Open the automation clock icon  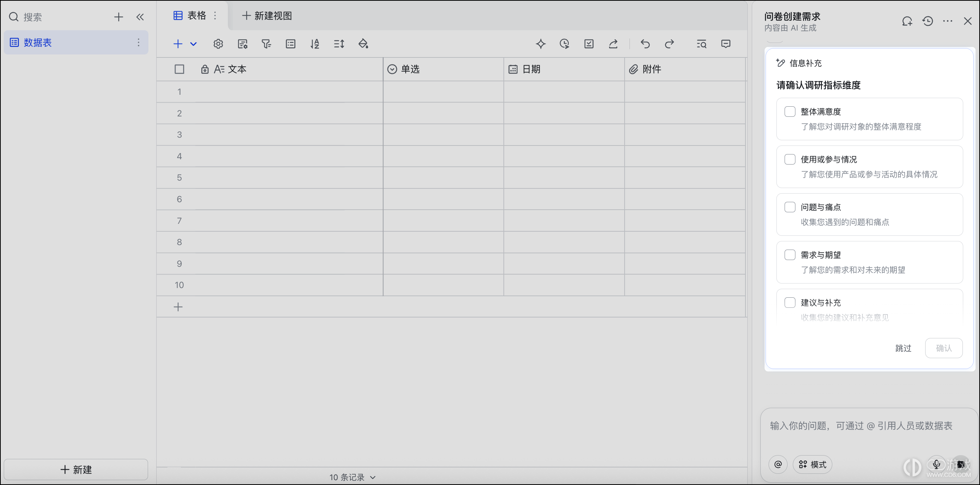(x=565, y=44)
